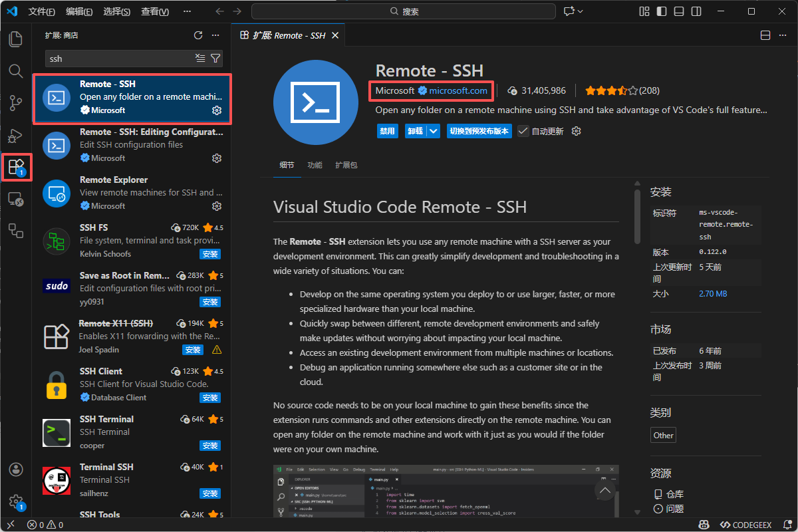Open the extension filter funnel icon

click(x=215, y=59)
